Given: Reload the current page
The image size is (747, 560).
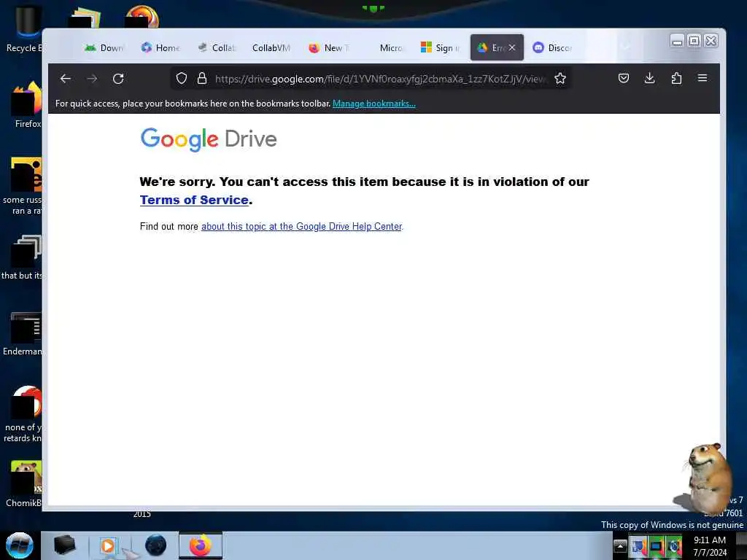Looking at the screenshot, I should pos(118,79).
